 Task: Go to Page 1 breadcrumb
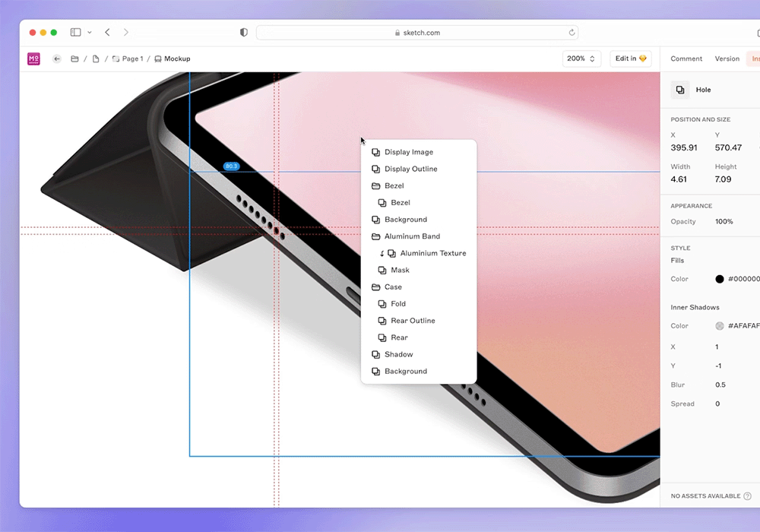click(128, 59)
